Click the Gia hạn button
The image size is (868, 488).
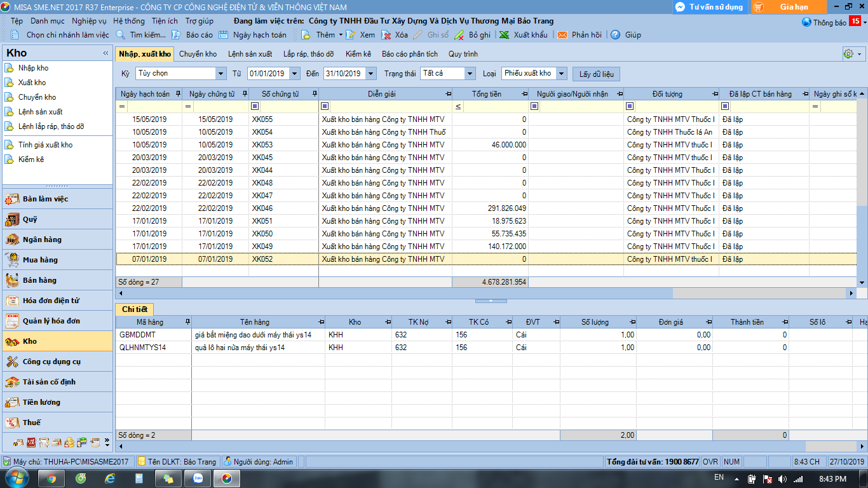point(789,7)
